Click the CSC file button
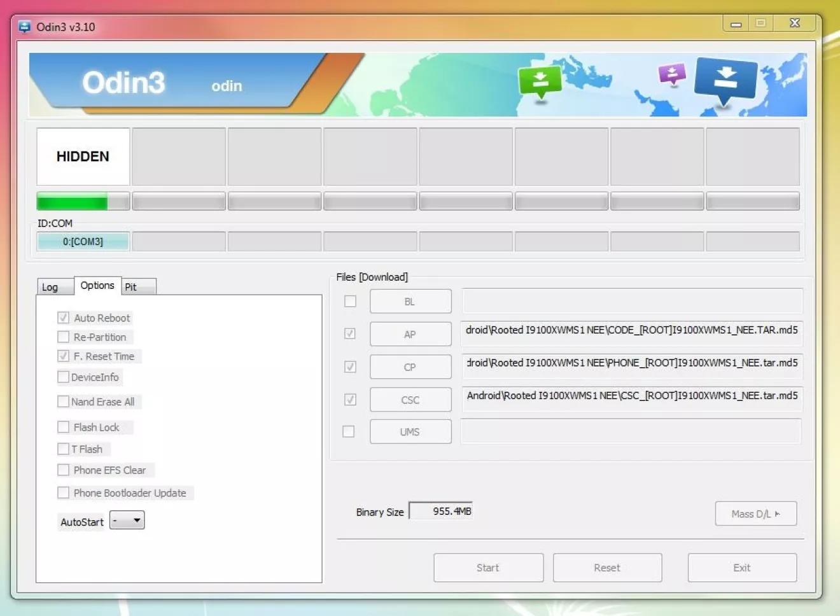 410,400
